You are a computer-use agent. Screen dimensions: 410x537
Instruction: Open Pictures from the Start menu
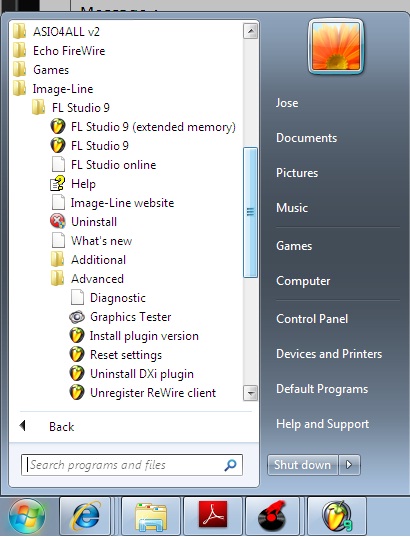click(x=297, y=173)
